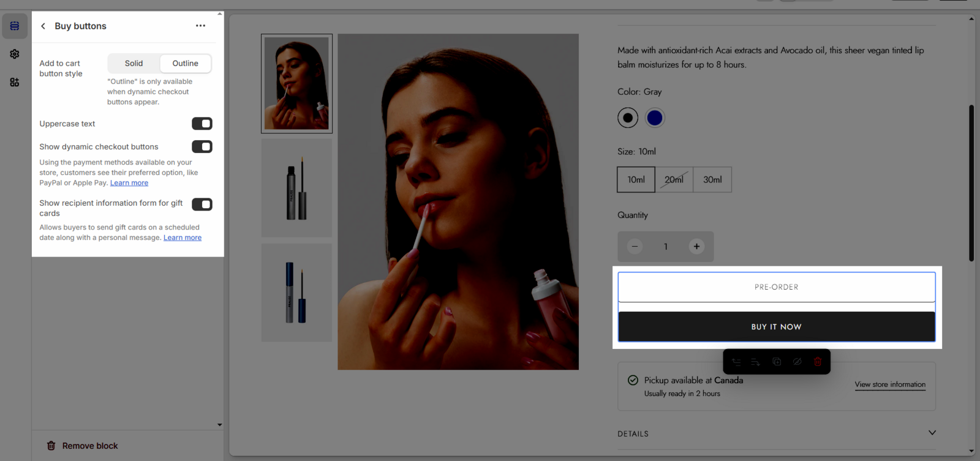Open the Sections panel in left rail
Screen dimensions: 980x461
pyautogui.click(x=15, y=26)
